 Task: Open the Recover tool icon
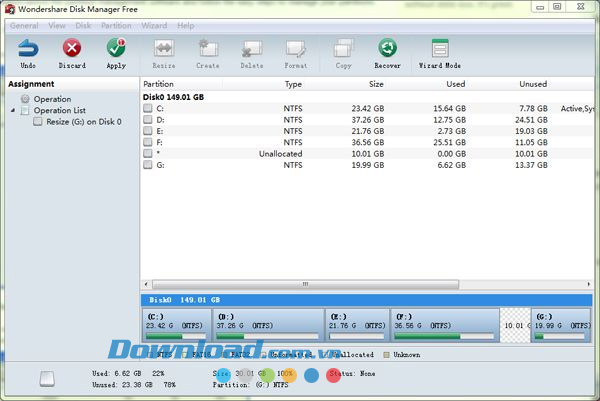[388, 48]
